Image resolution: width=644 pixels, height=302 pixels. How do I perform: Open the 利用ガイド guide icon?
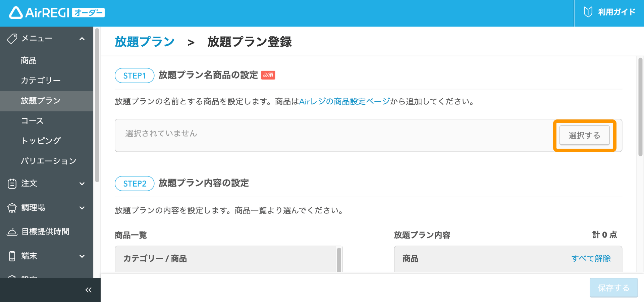[588, 12]
